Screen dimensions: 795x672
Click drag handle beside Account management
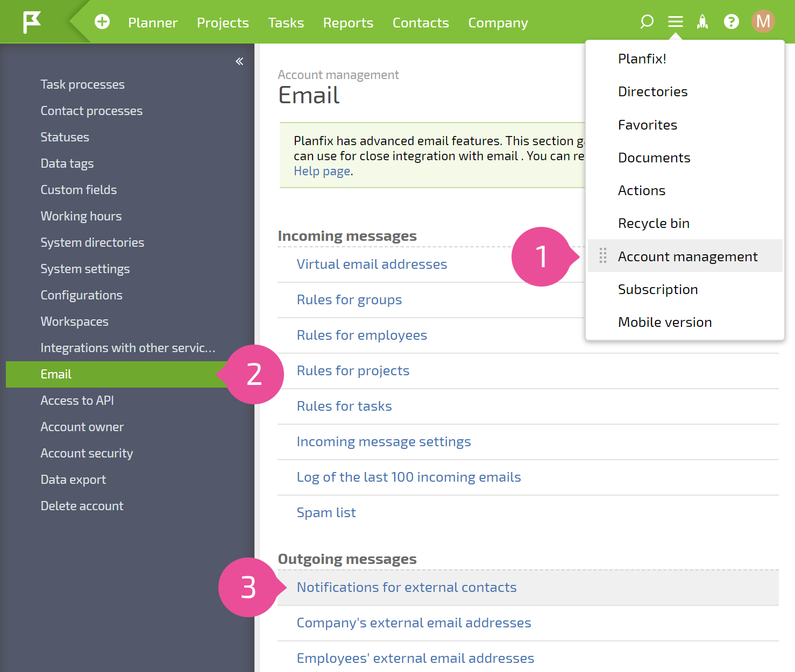[603, 256]
